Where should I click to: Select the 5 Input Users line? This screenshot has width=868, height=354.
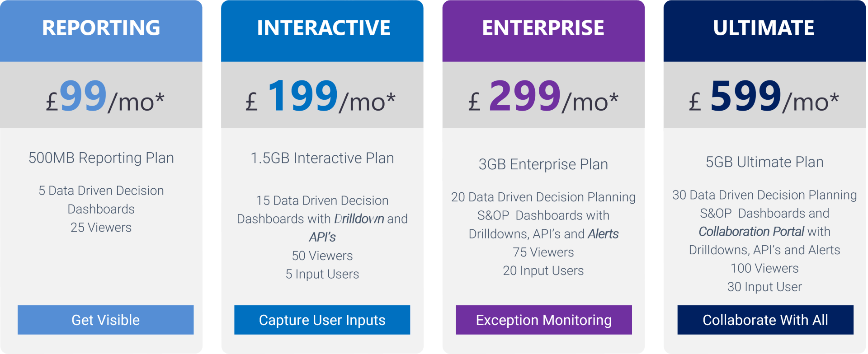(322, 274)
